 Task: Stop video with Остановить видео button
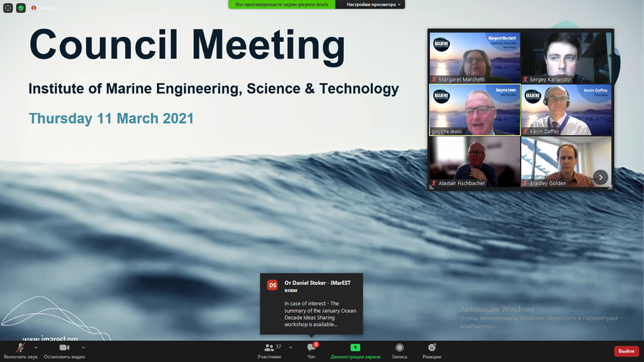[64, 351]
